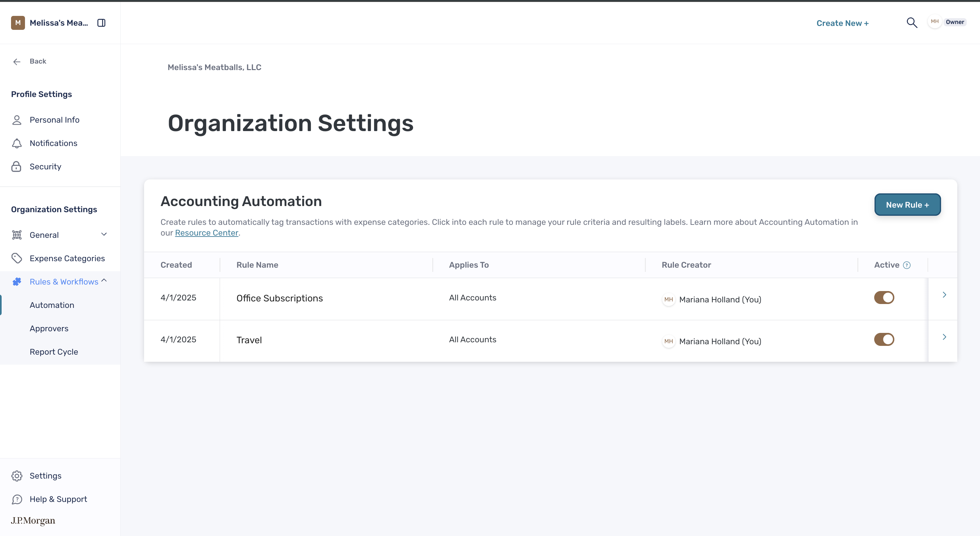Open Rules & Workflows section
The image size is (980, 536).
coord(64,282)
